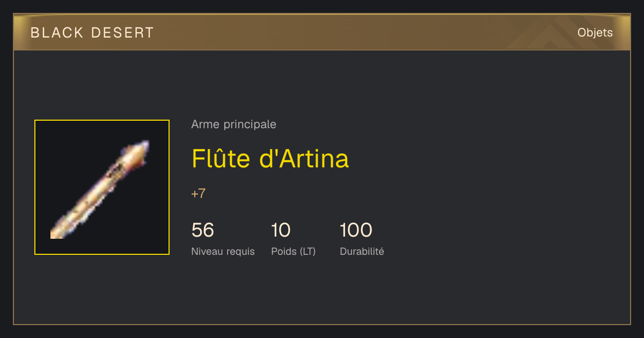Click the Poids (LT) label
Viewport: 644px width, 338px height.
click(294, 251)
